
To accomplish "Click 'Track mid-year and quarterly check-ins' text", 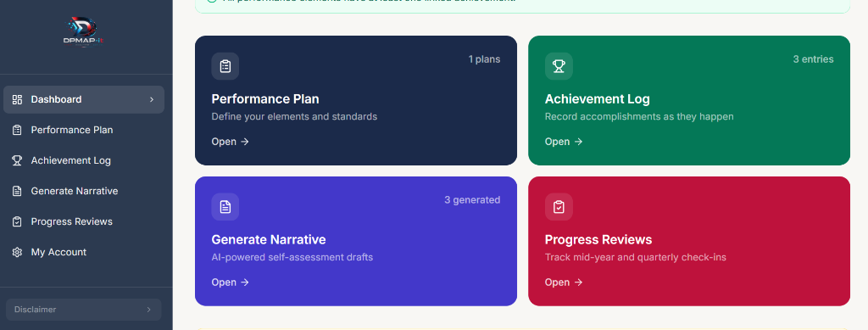I will click(636, 257).
